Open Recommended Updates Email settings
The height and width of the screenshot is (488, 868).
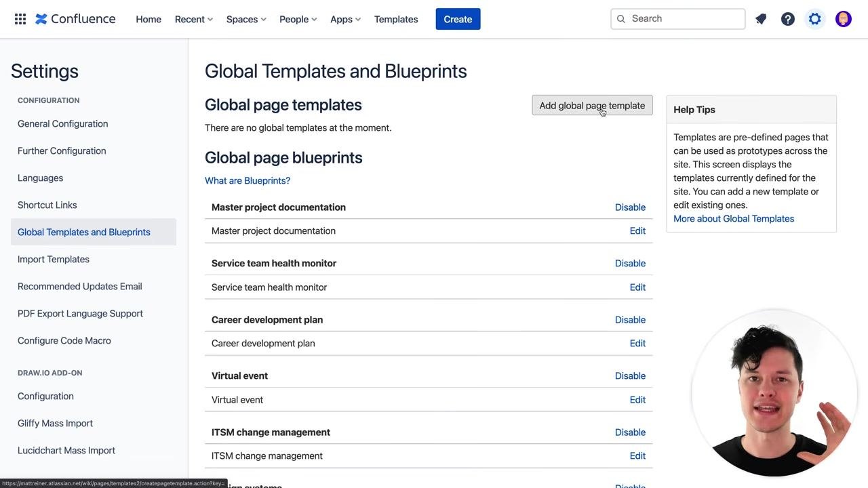click(x=80, y=286)
